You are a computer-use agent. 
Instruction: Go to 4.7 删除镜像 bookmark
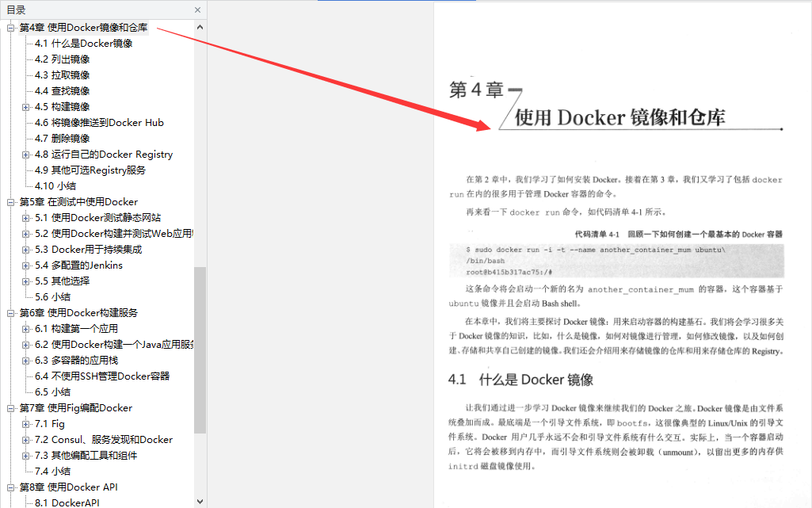tap(62, 139)
